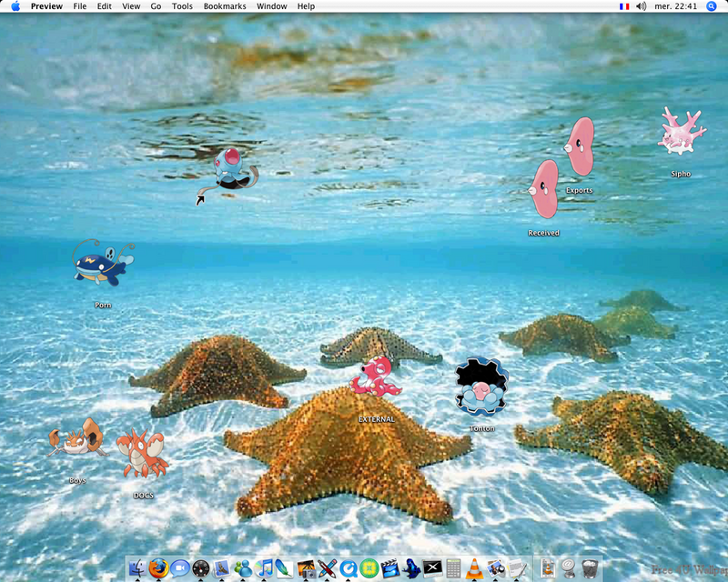Select the Boys desktop folder icon

coord(77,437)
